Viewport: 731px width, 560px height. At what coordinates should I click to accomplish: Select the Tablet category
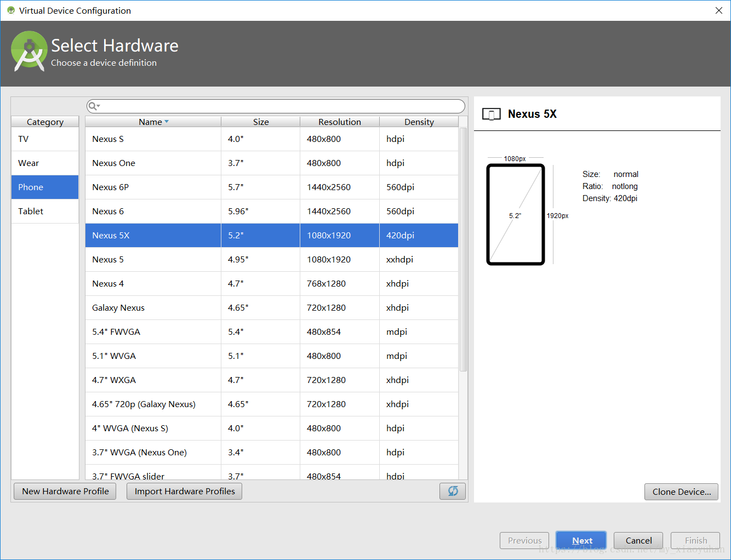pos(45,212)
